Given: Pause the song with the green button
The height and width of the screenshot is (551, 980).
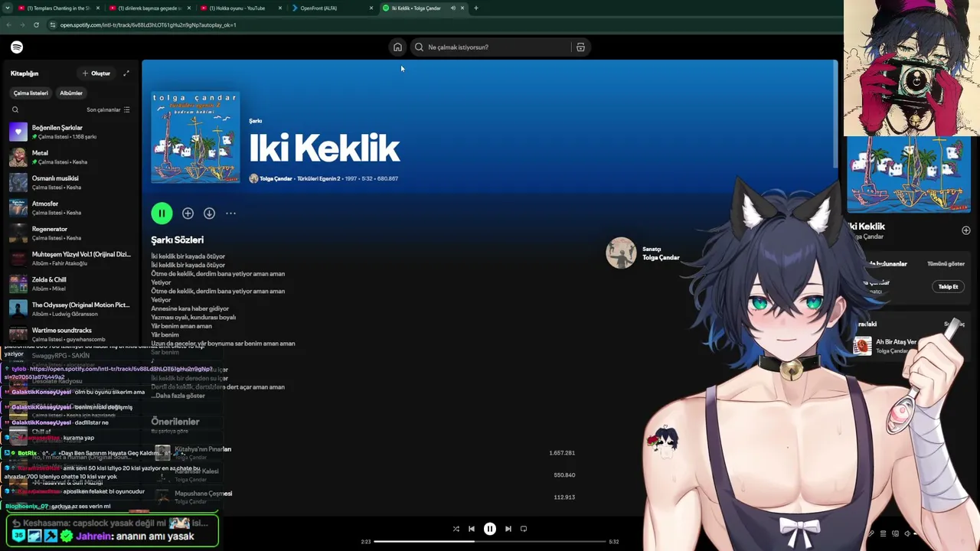Looking at the screenshot, I should pyautogui.click(x=162, y=214).
